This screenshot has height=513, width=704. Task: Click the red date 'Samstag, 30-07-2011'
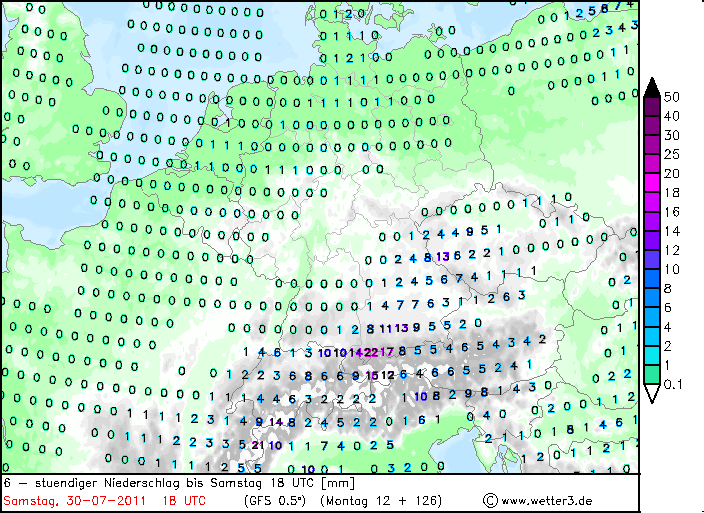(x=74, y=500)
